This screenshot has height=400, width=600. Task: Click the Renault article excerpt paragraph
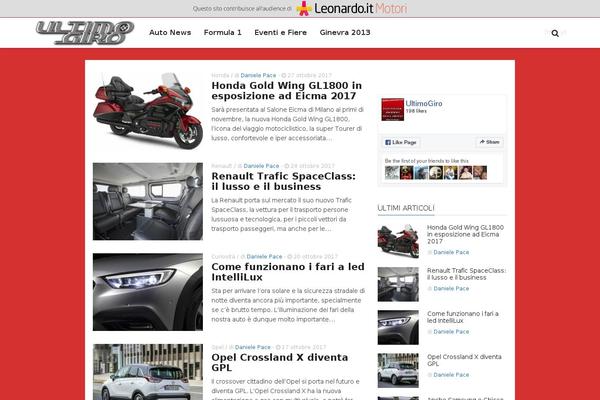pos(281,214)
